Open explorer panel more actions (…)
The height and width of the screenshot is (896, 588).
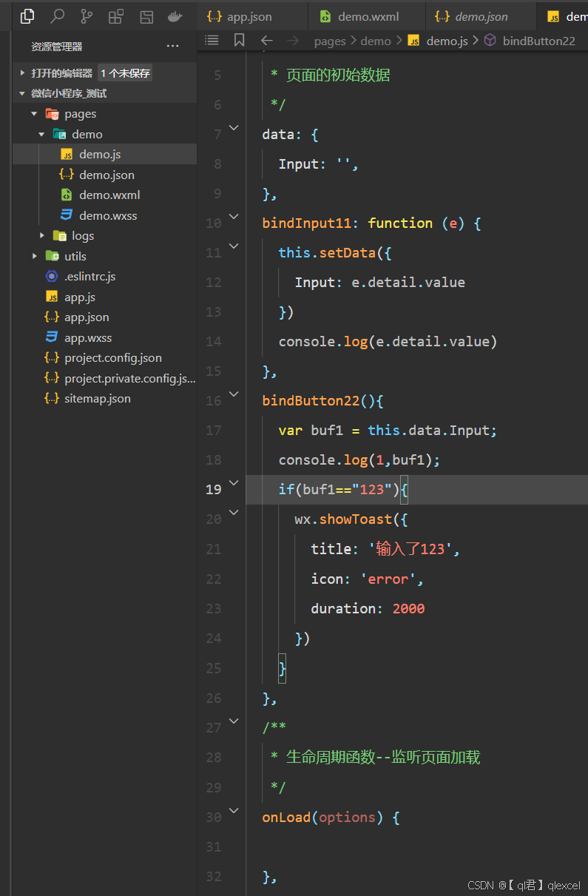pos(172,47)
